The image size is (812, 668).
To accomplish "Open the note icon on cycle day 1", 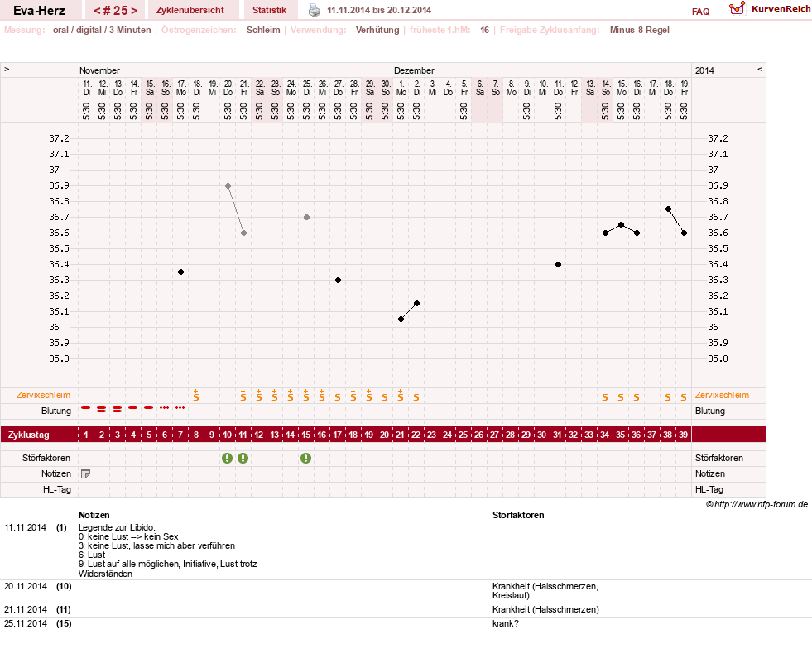I will [x=86, y=473].
